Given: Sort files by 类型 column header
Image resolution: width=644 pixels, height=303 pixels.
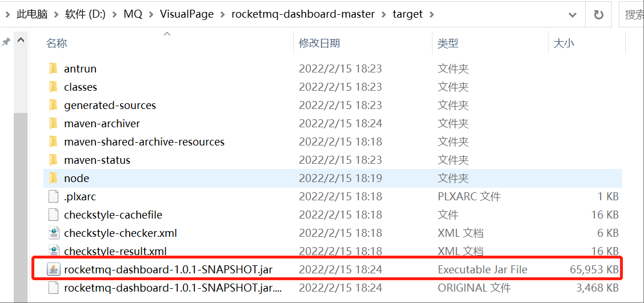Looking at the screenshot, I should click(x=448, y=43).
